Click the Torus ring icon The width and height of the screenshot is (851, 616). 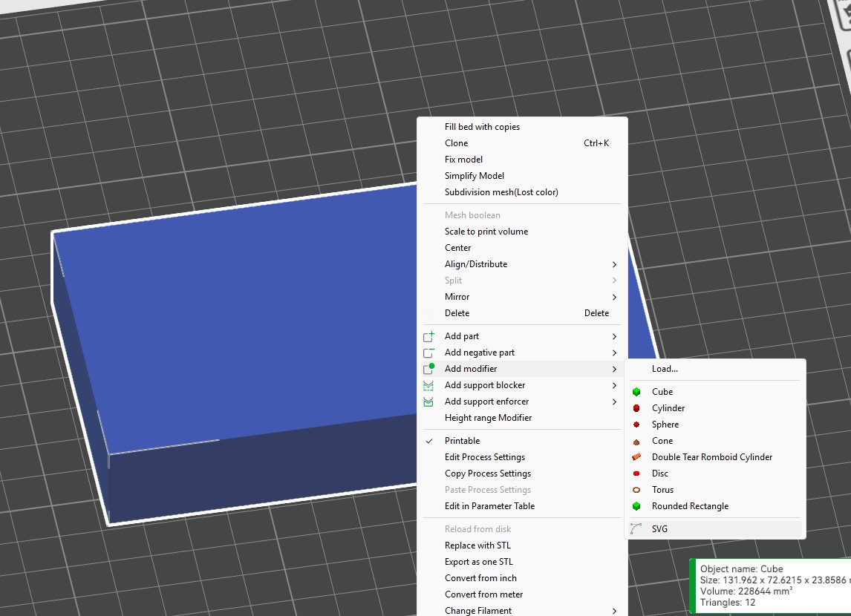pyautogui.click(x=636, y=490)
